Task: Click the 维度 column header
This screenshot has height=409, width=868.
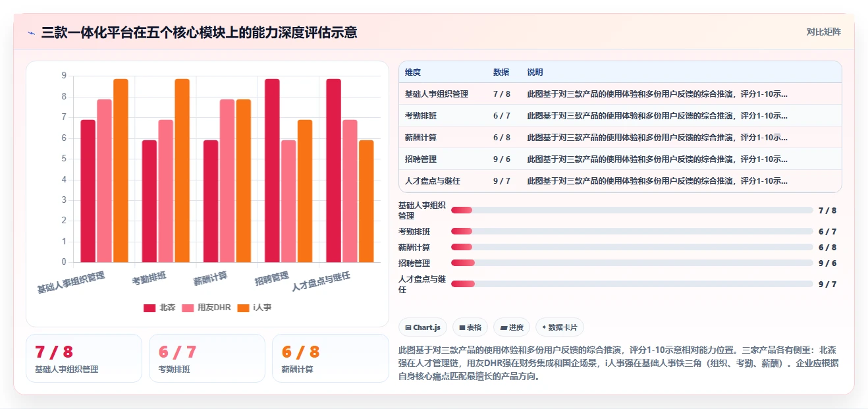Action: 413,72
